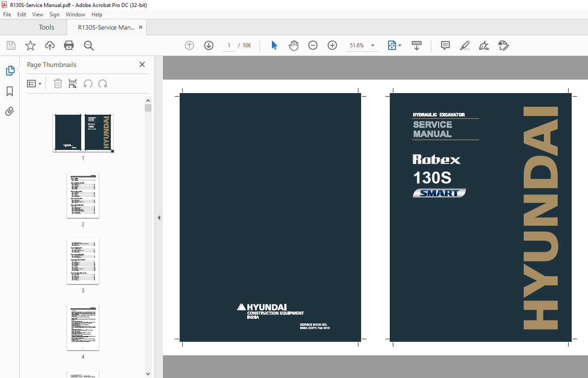This screenshot has width=588, height=378.
Task: Print the document with the printer icon
Action: (69, 45)
